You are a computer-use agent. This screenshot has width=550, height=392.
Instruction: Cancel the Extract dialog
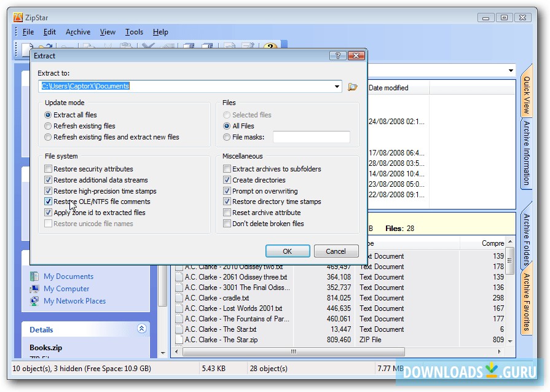click(336, 251)
